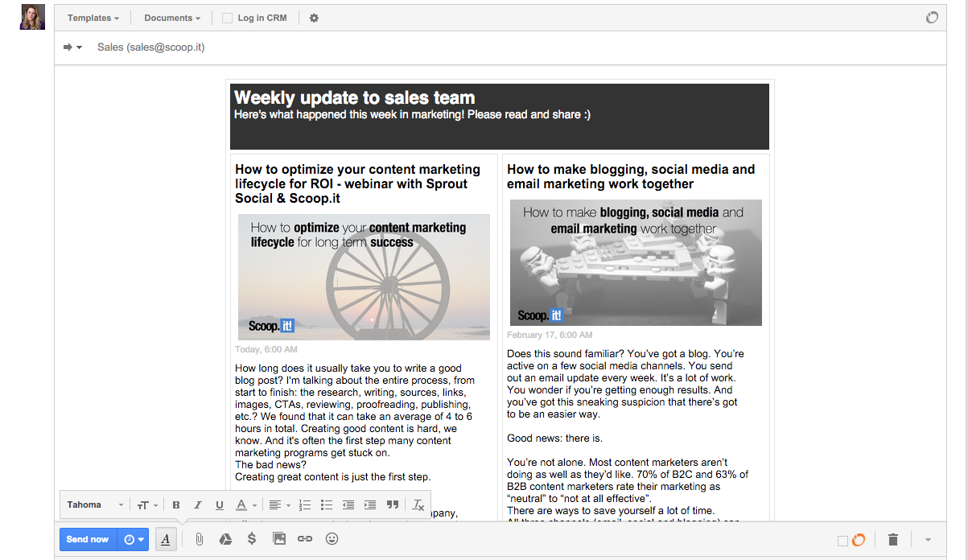Open the Templates dropdown menu

(x=93, y=18)
